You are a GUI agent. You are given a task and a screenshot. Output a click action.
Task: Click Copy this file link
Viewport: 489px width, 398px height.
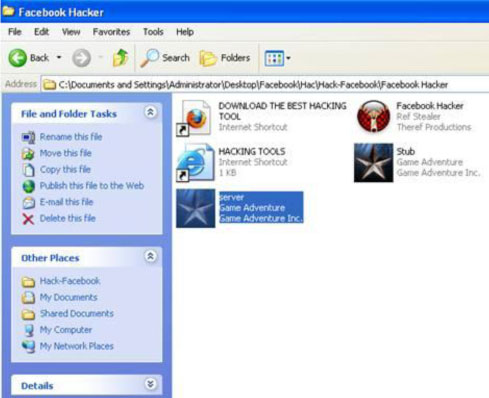(x=65, y=169)
